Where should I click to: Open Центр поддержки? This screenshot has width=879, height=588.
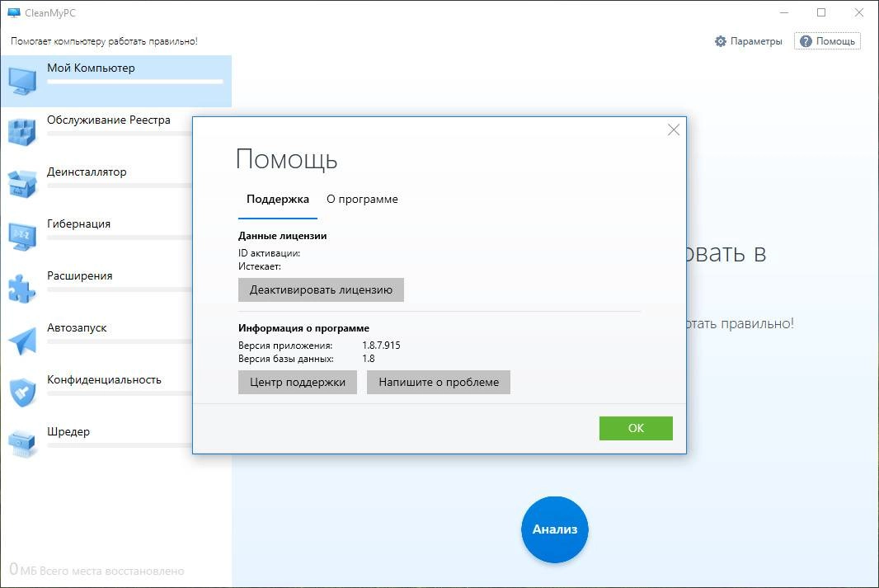point(297,383)
